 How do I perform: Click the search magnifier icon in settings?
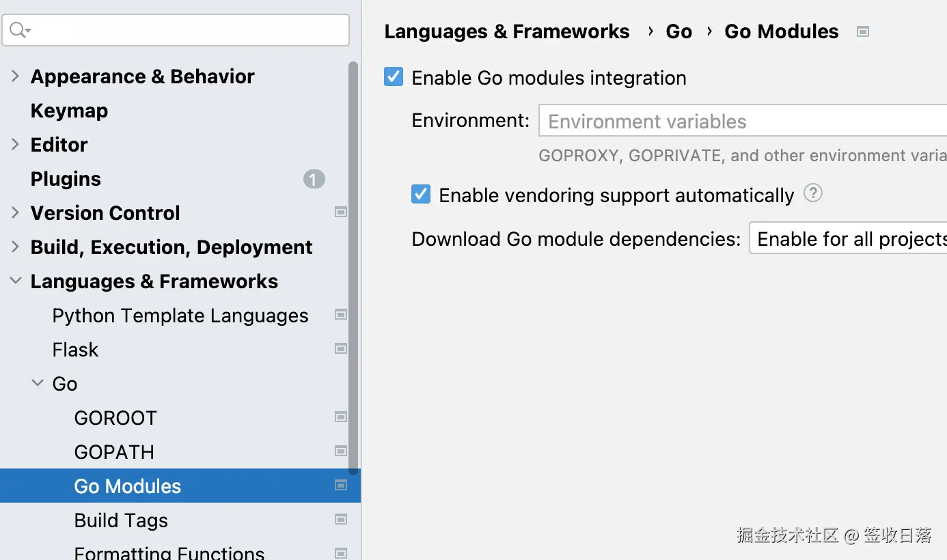pos(18,30)
